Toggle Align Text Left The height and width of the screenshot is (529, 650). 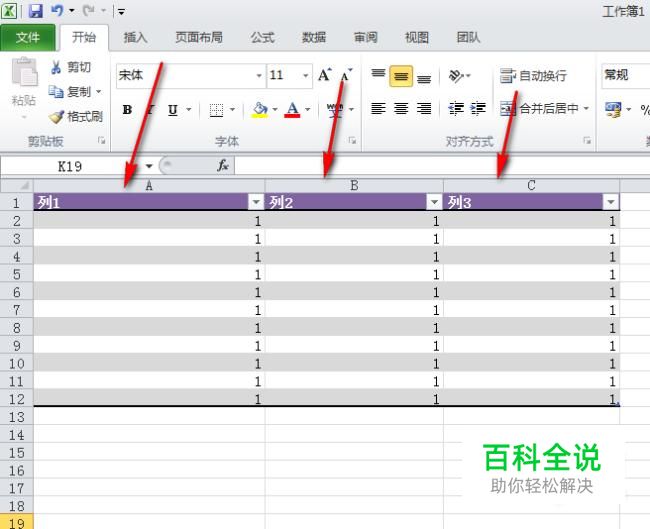click(378, 109)
